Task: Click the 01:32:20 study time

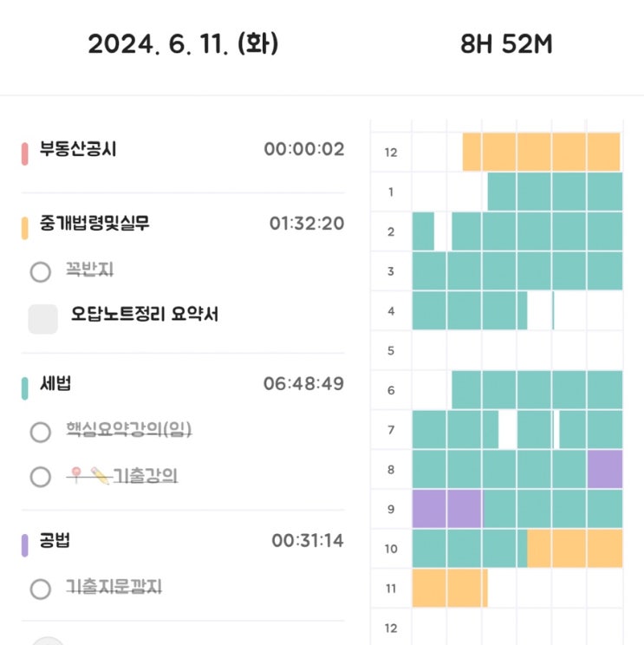Action: [306, 224]
